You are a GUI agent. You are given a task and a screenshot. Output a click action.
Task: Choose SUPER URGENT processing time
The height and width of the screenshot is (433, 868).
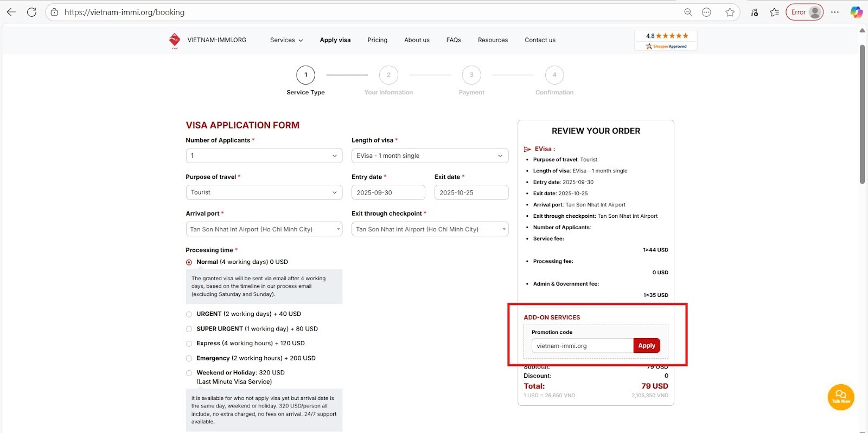coord(189,329)
